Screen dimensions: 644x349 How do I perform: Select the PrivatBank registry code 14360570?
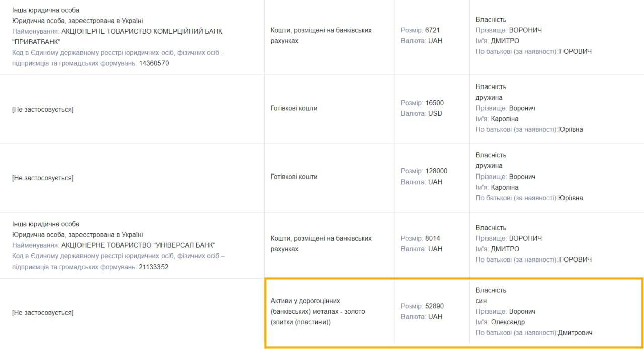(x=153, y=63)
